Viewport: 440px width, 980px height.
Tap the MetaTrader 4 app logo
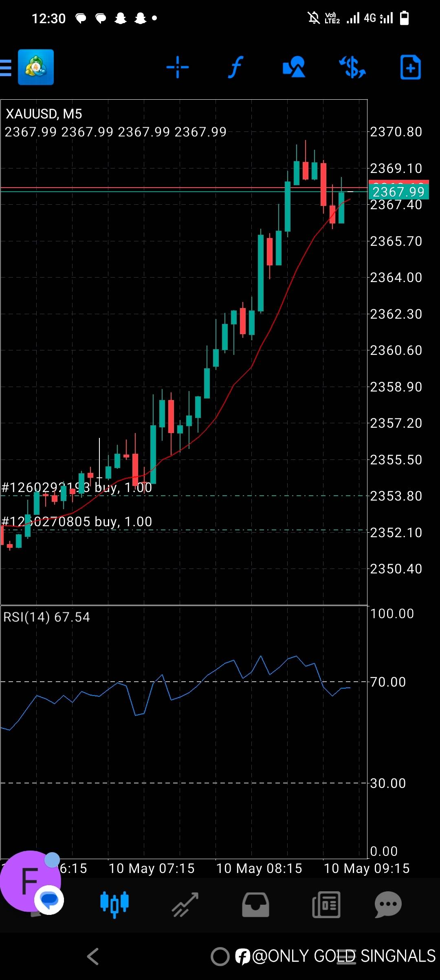36,67
